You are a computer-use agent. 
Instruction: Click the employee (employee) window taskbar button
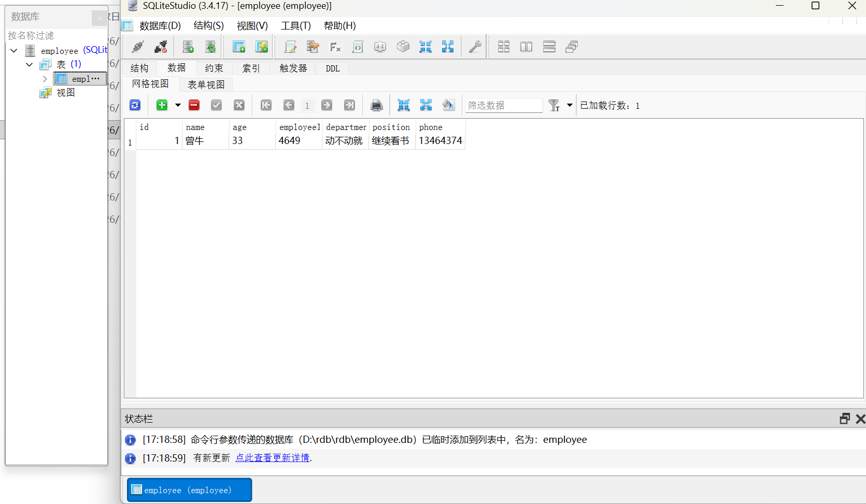(x=189, y=490)
